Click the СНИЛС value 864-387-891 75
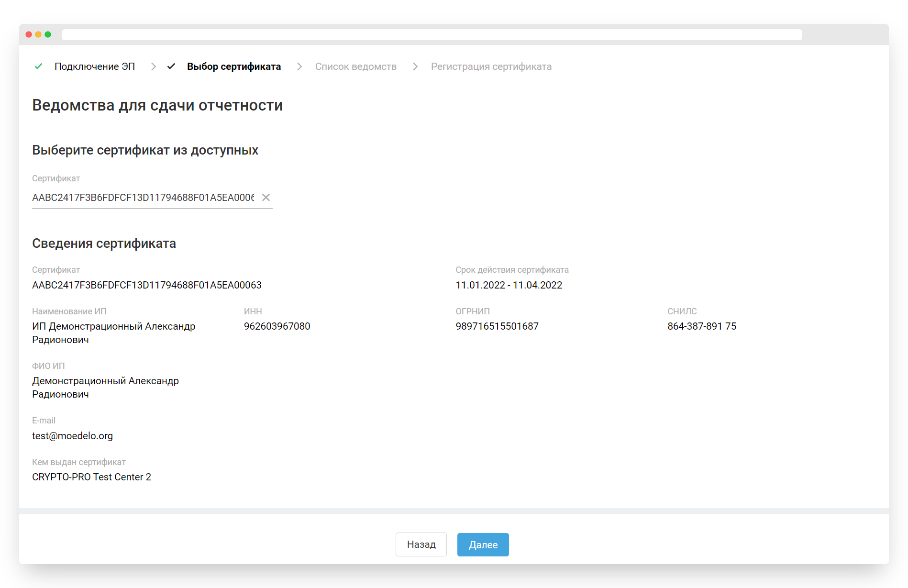 pyautogui.click(x=701, y=326)
